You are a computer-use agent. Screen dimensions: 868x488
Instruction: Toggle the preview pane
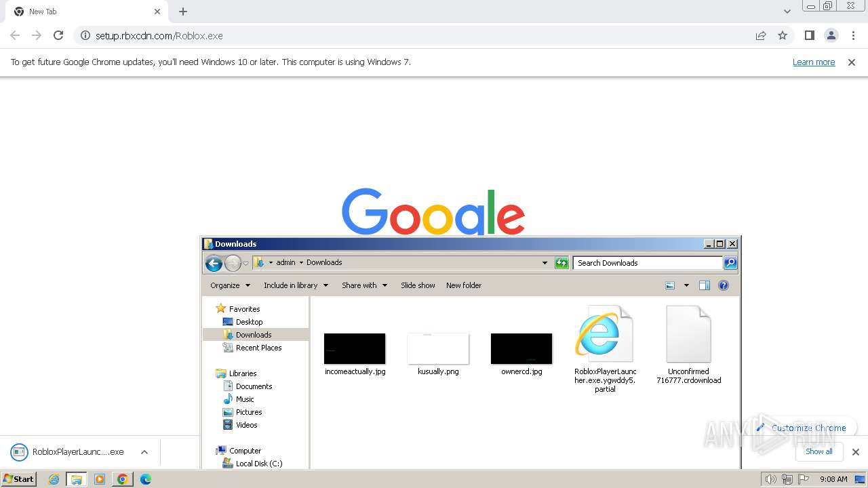point(705,285)
